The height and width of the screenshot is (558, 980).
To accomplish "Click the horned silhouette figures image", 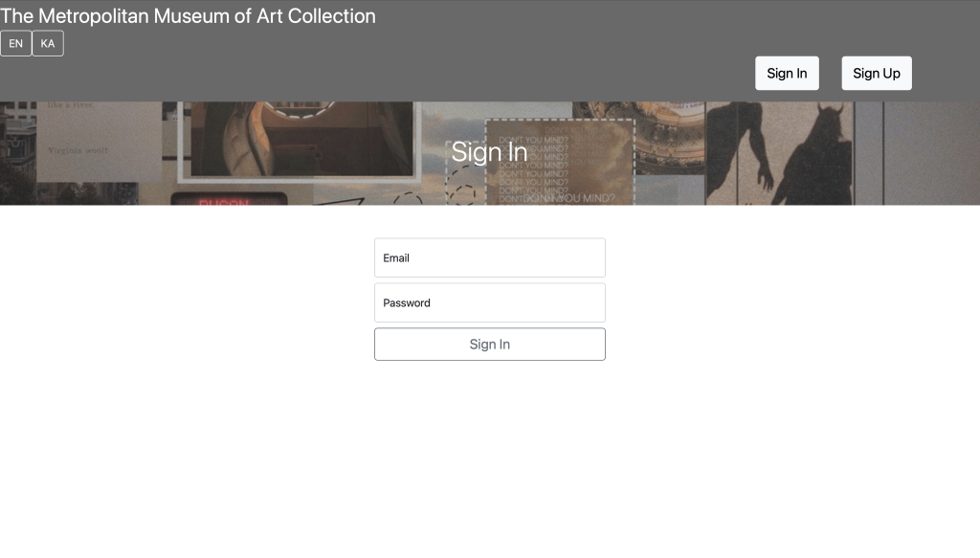I will (779, 153).
